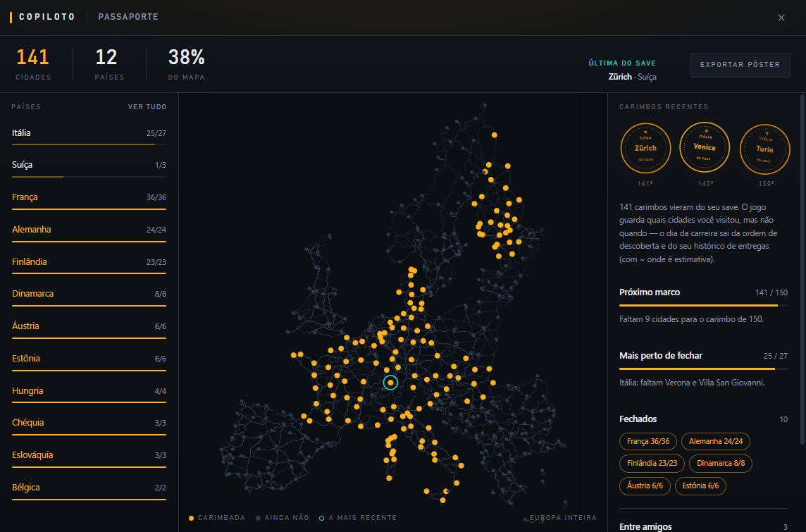Image resolution: width=806 pixels, height=532 pixels.
Task: Click the Zürich stamp badge
Action: click(645, 149)
